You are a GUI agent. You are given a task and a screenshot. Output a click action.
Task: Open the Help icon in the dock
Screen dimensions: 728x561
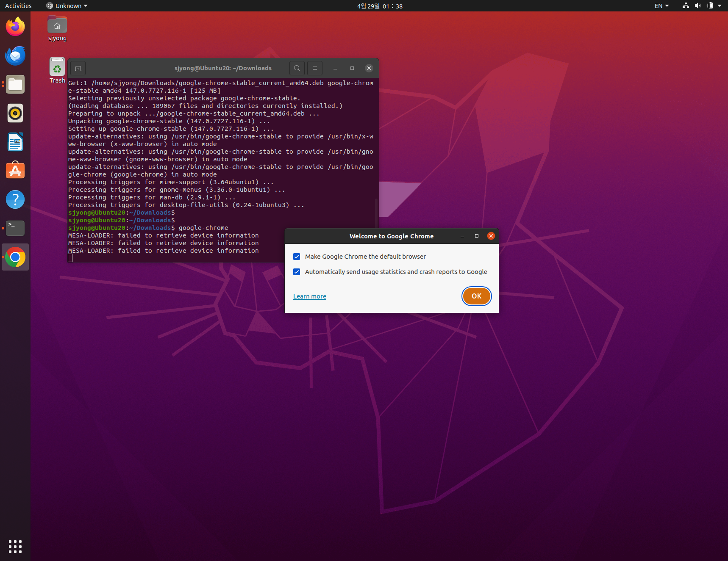click(15, 199)
